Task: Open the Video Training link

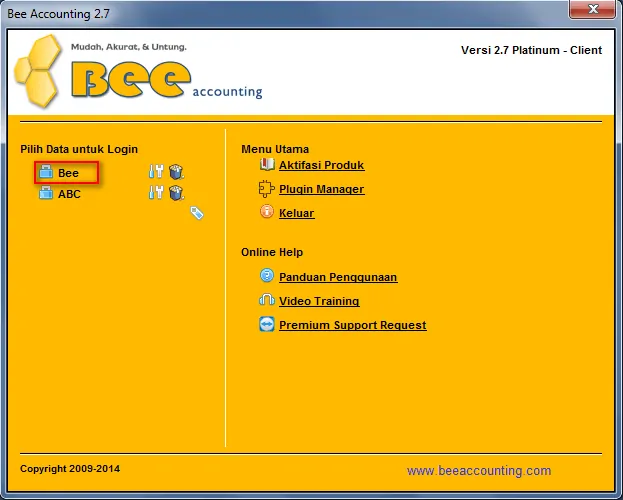Action: [x=319, y=301]
